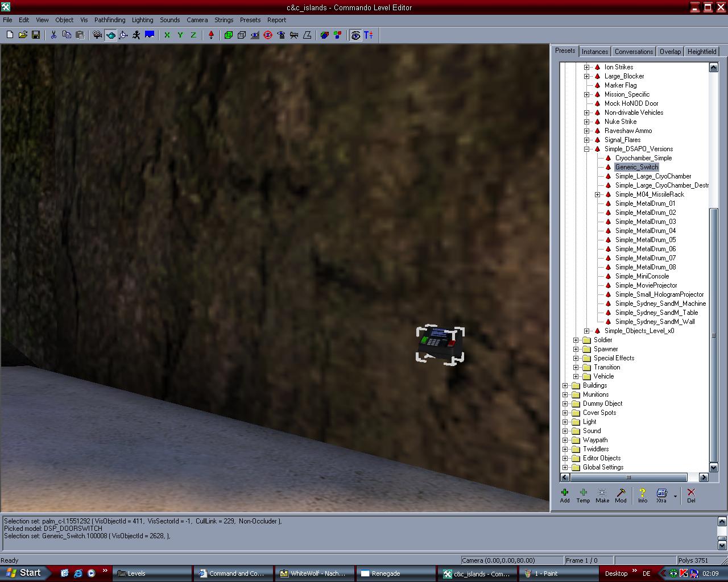Collapse the Simple_DSAPO_Versions tree node
Screen dimensions: 728x582
[586, 149]
